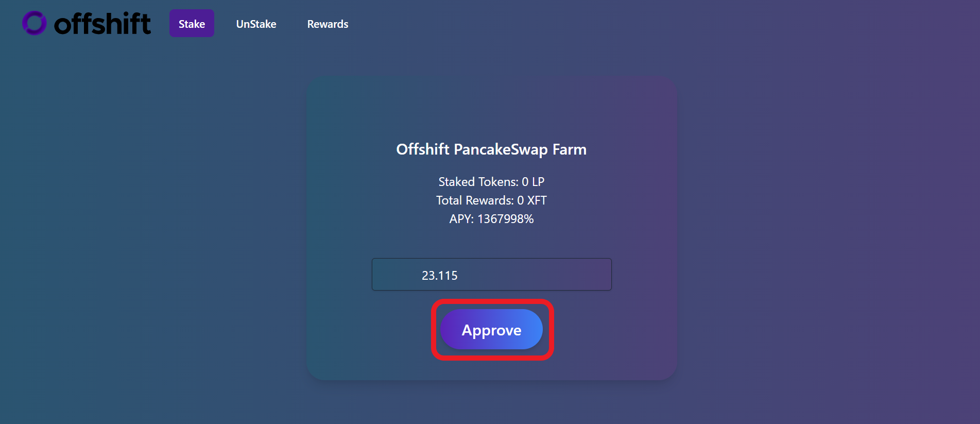Open the Stake tab
This screenshot has height=424, width=980.
tap(192, 23)
